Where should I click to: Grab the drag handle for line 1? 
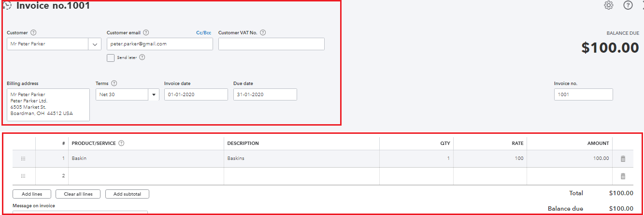pyautogui.click(x=23, y=158)
